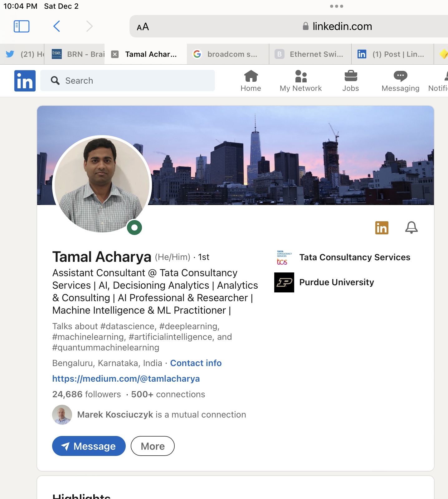The height and width of the screenshot is (499, 448).
Task: Open the AA reader view options
Action: 143,27
